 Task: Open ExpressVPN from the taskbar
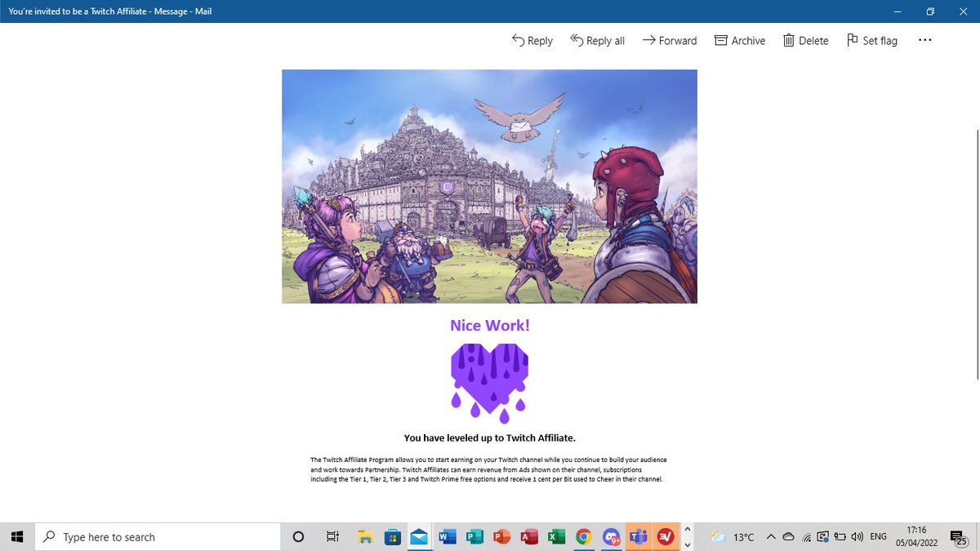[x=666, y=537]
